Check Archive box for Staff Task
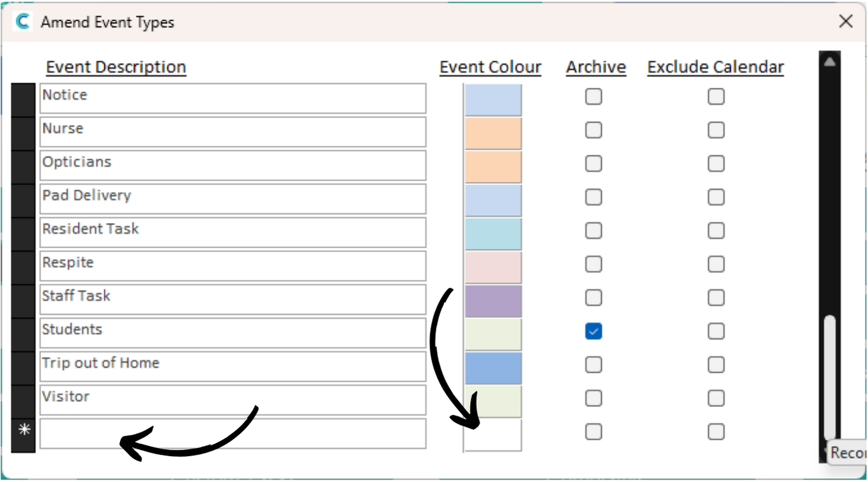This screenshot has height=482, width=868. [x=593, y=298]
